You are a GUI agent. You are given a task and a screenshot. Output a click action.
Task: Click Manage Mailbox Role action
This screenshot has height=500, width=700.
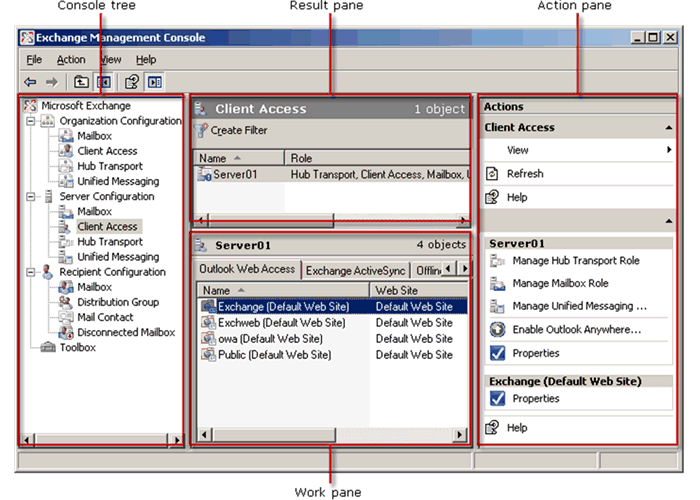coord(560,283)
